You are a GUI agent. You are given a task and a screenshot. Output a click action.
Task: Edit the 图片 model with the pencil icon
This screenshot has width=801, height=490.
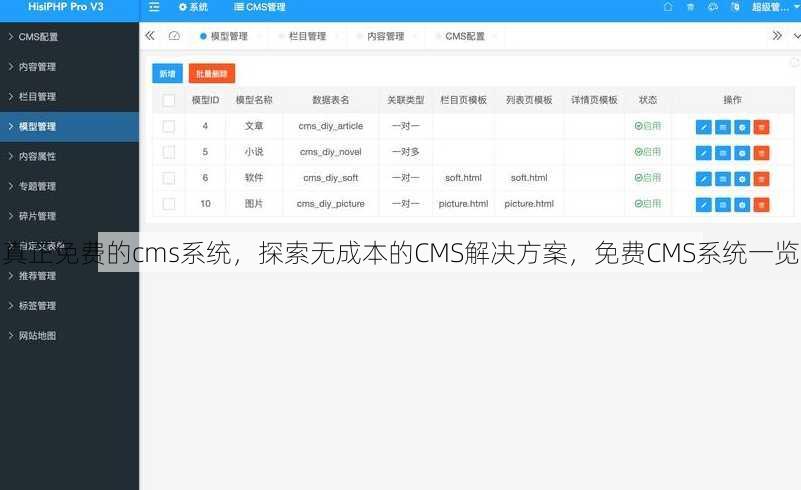703,205
